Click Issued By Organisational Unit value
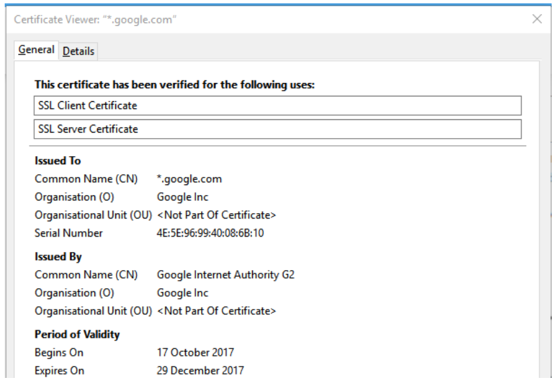The height and width of the screenshot is (392, 555). (216, 311)
